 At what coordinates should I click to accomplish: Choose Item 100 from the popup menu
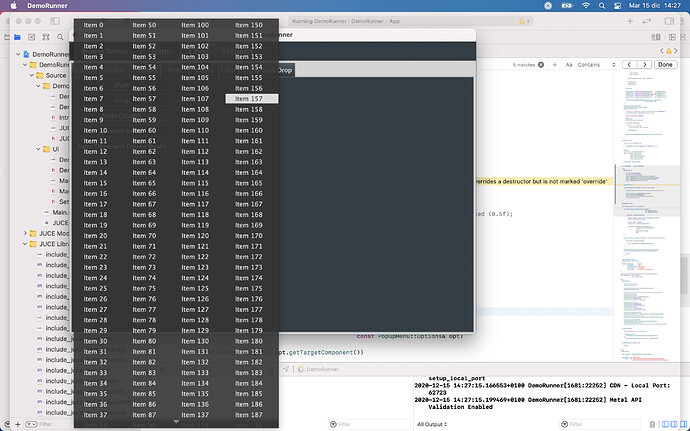196,25
